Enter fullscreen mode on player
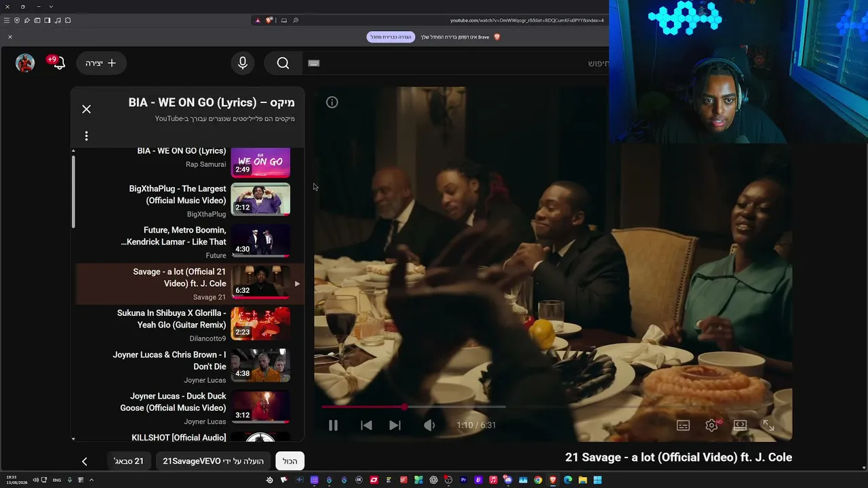 768,426
